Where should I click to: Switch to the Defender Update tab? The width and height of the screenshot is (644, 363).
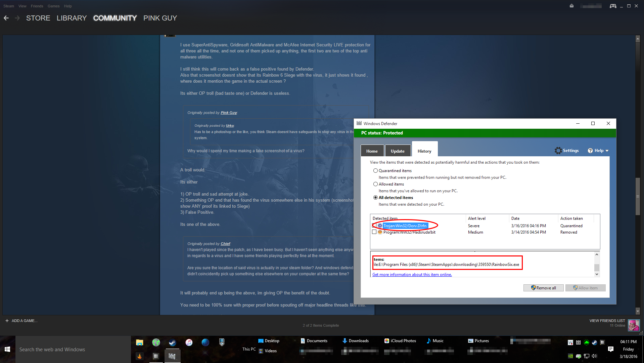point(398,151)
